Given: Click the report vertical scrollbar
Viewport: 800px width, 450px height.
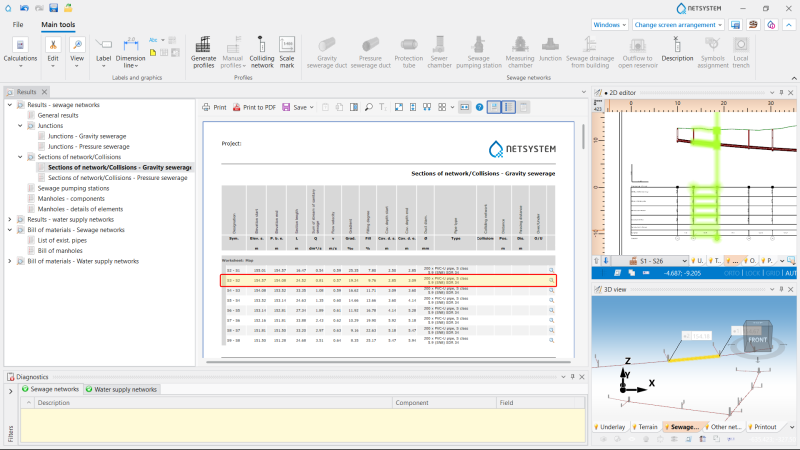Looking at the screenshot, I should pos(583,136).
